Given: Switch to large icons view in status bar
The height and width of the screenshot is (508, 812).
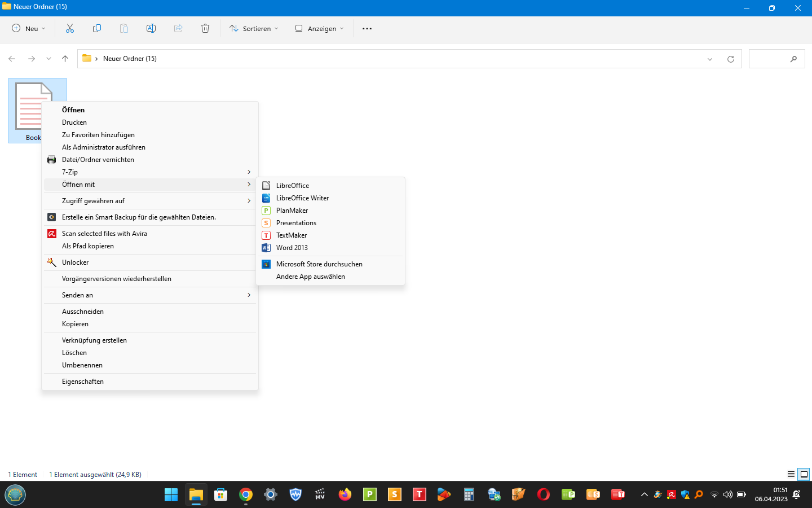Looking at the screenshot, I should click(x=804, y=474).
